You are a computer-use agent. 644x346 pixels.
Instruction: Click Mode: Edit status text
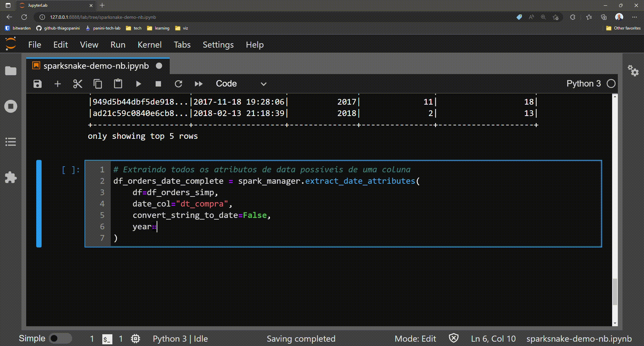[415, 339]
